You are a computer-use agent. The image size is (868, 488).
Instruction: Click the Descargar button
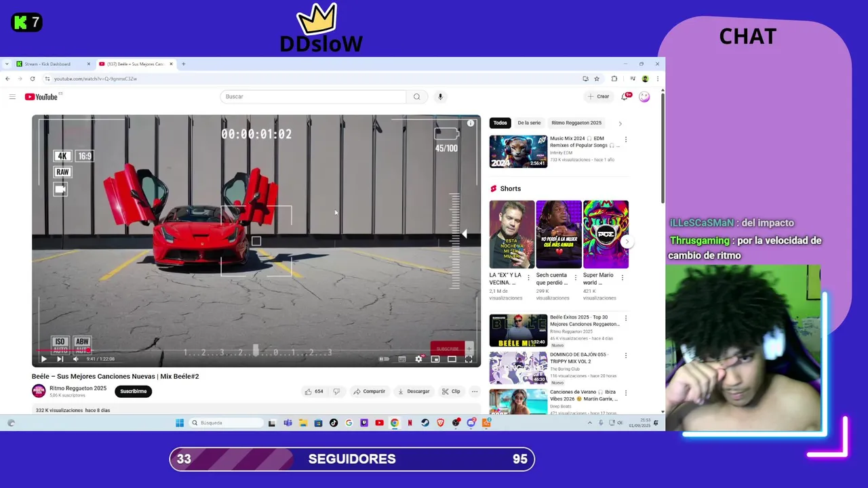[414, 391]
